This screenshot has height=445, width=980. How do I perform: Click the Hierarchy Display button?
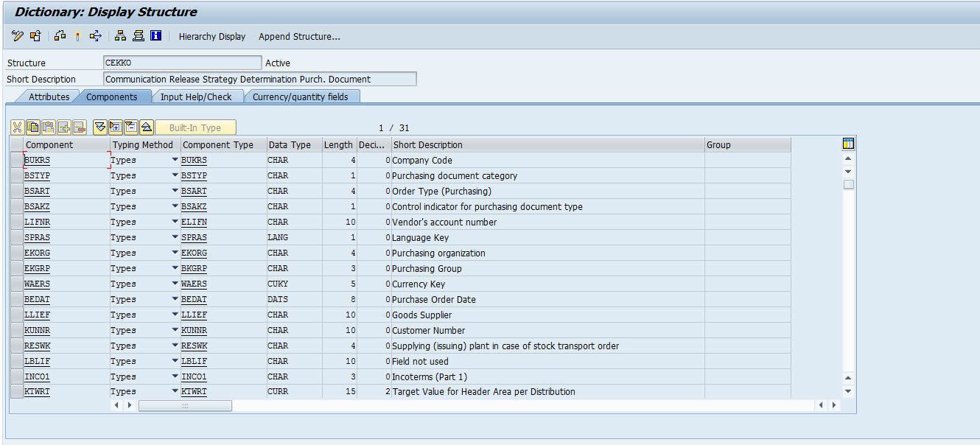(x=212, y=36)
